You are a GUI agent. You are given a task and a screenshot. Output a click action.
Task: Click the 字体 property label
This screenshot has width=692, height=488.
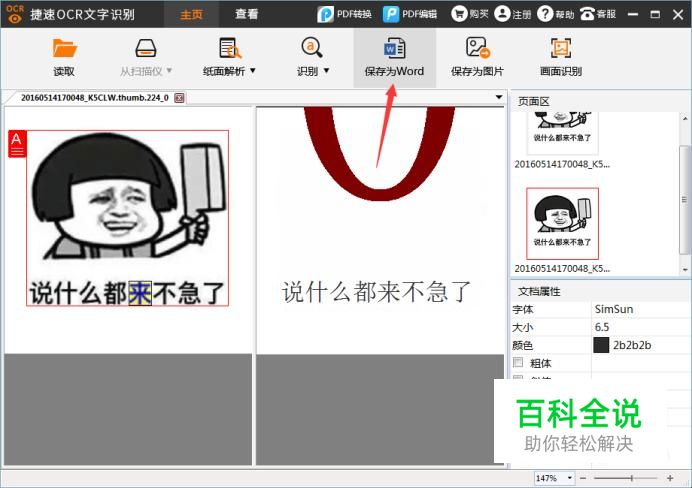coord(523,309)
